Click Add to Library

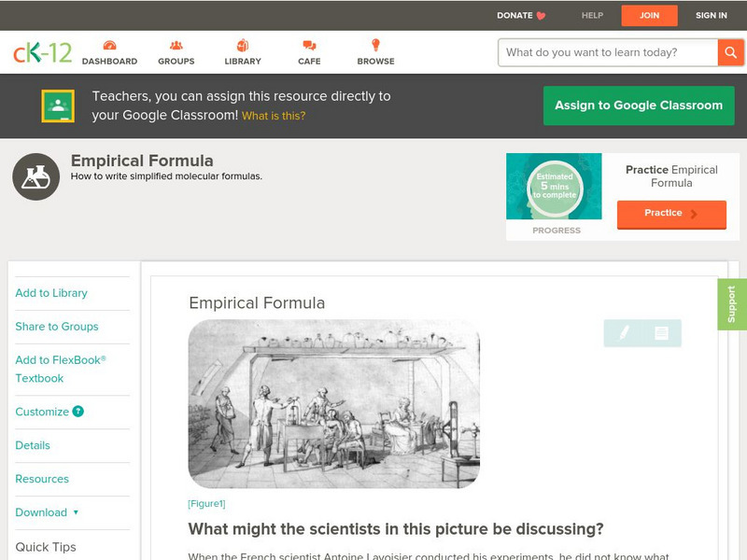click(51, 293)
